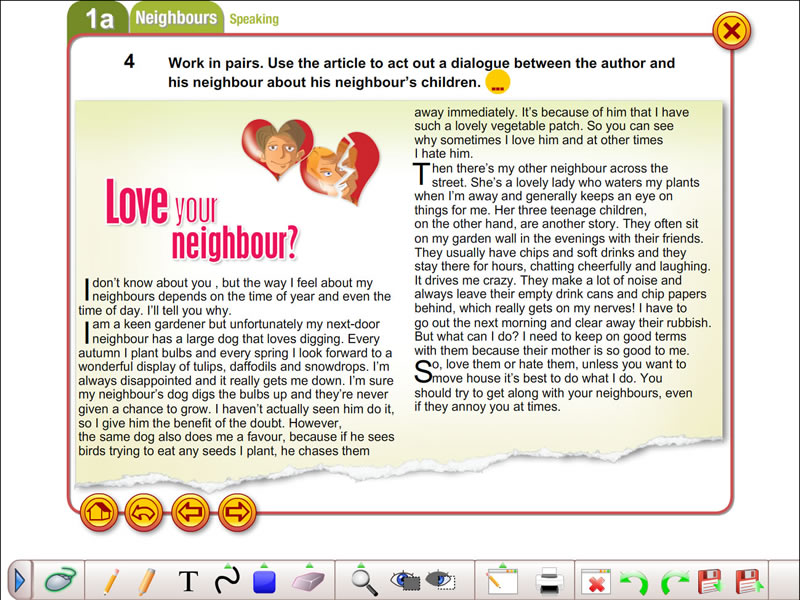Open the line style curve tool options
Image resolution: width=800 pixels, height=600 pixels.
pos(227,580)
